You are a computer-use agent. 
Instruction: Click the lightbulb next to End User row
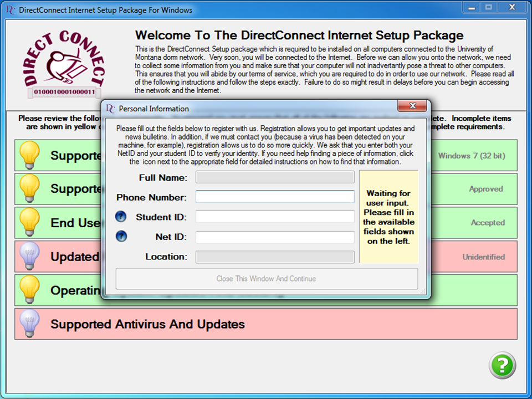[x=29, y=222]
